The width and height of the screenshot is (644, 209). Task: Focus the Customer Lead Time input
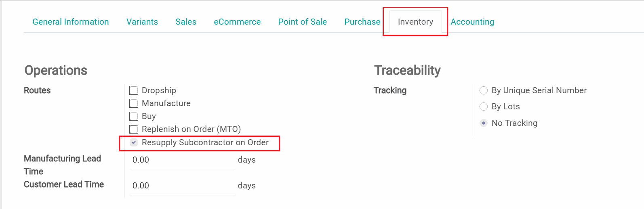182,186
